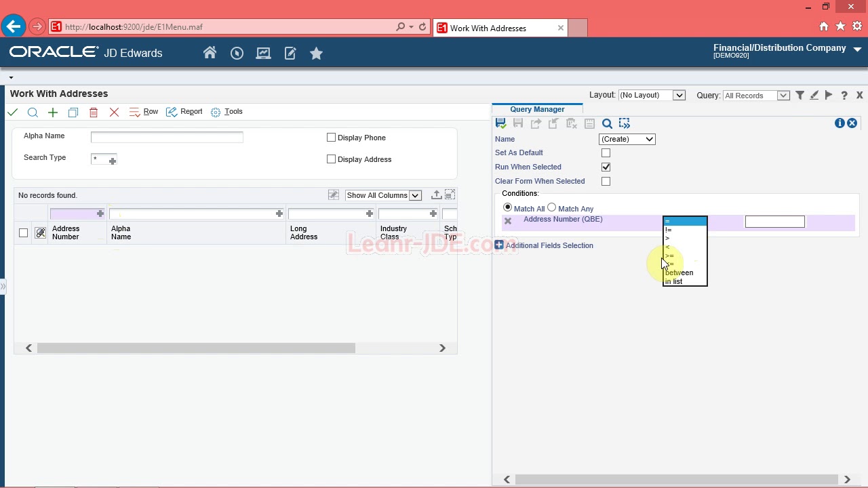Screen dimensions: 868x488
Task: Open the Recent Reports clock icon
Action: pos(237,53)
